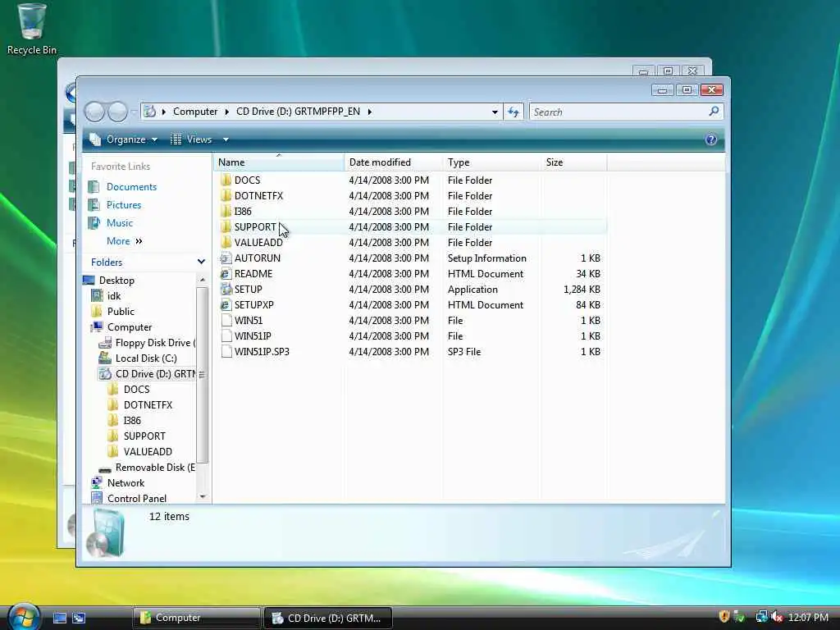
Task: Click the Views toolbar button
Action: pos(191,139)
